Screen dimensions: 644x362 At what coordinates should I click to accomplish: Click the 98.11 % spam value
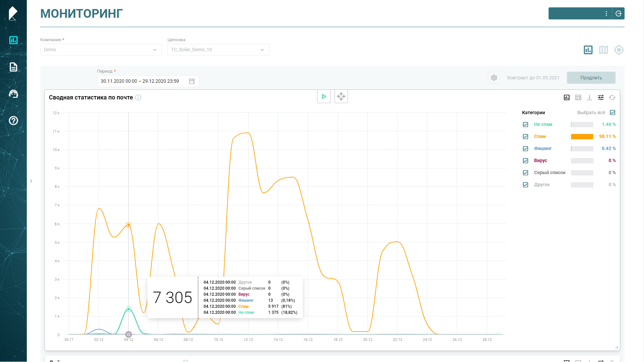click(x=607, y=136)
